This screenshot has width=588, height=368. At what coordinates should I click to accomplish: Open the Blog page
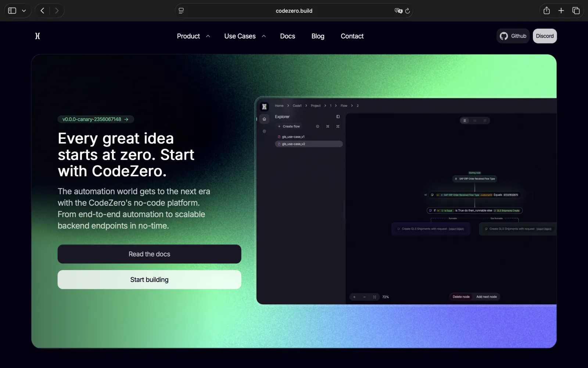[318, 36]
